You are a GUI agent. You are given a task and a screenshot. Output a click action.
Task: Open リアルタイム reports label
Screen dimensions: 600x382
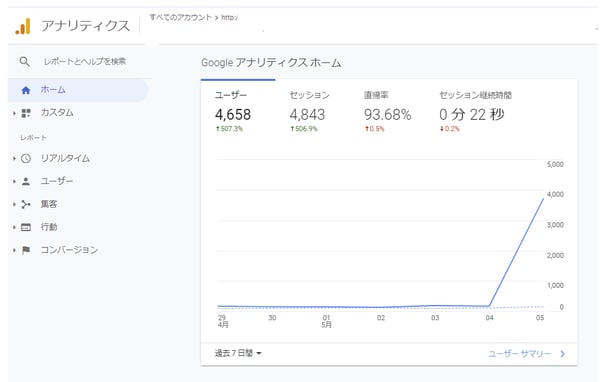[x=65, y=158]
